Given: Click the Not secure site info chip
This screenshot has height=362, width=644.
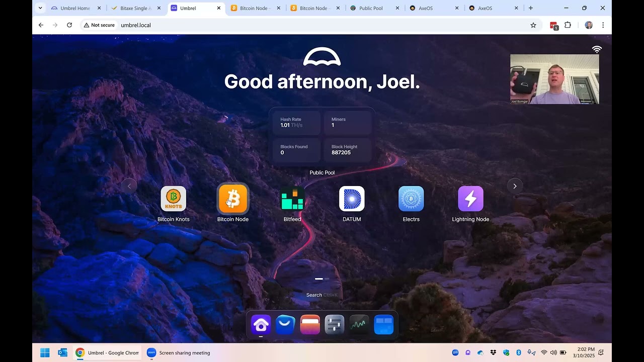Looking at the screenshot, I should (x=101, y=25).
